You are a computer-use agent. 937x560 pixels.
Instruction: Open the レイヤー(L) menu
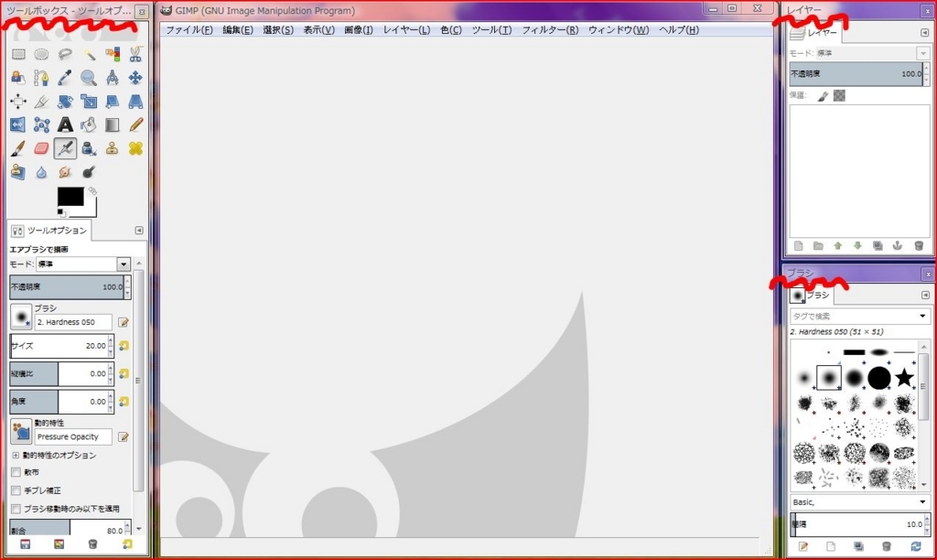click(406, 30)
